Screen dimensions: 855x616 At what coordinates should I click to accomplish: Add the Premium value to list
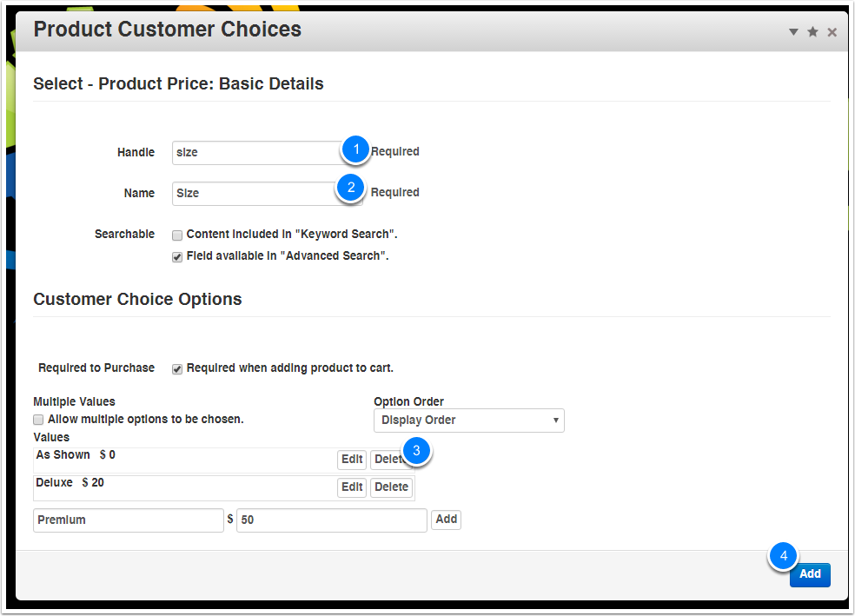[446, 520]
